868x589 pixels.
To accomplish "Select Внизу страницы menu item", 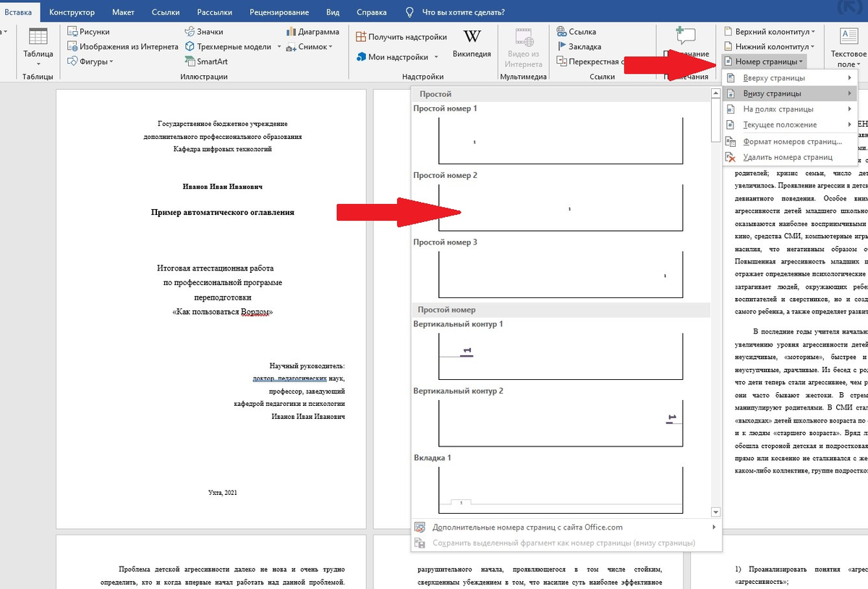I will [790, 93].
